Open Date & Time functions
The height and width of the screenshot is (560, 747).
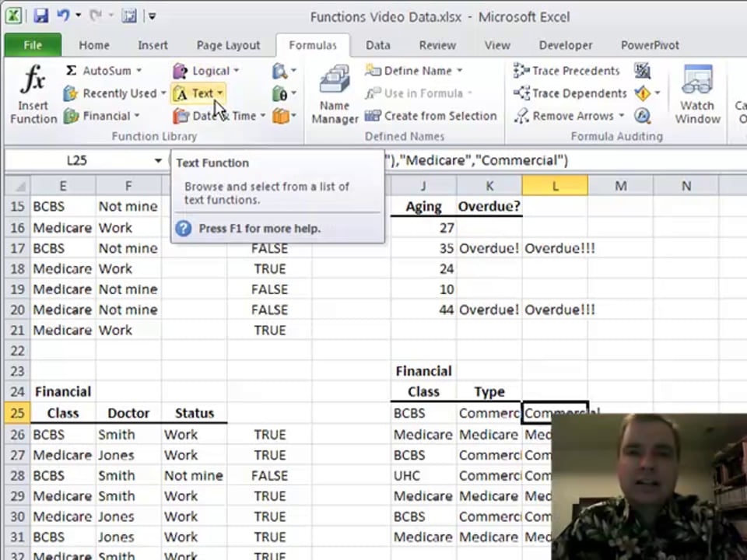(x=219, y=116)
